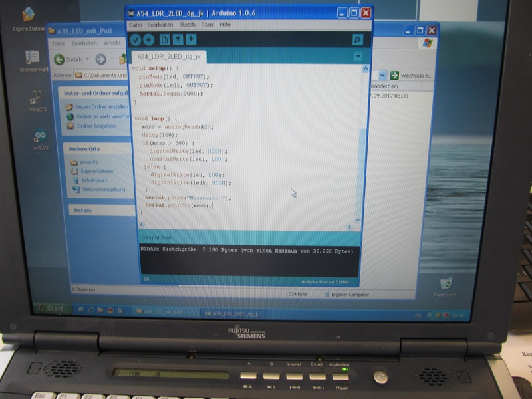Open the Zurück button history dropdown arrow
This screenshot has height=399, width=532.
86,59
